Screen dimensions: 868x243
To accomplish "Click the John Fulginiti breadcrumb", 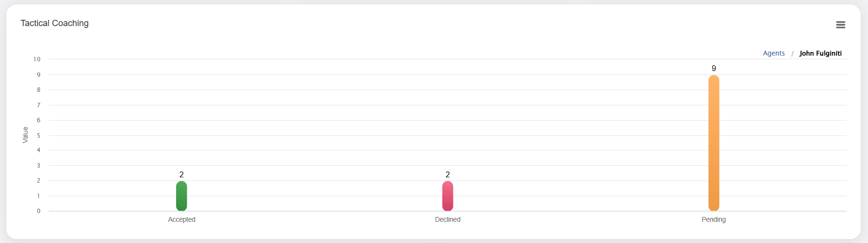I will [x=820, y=53].
